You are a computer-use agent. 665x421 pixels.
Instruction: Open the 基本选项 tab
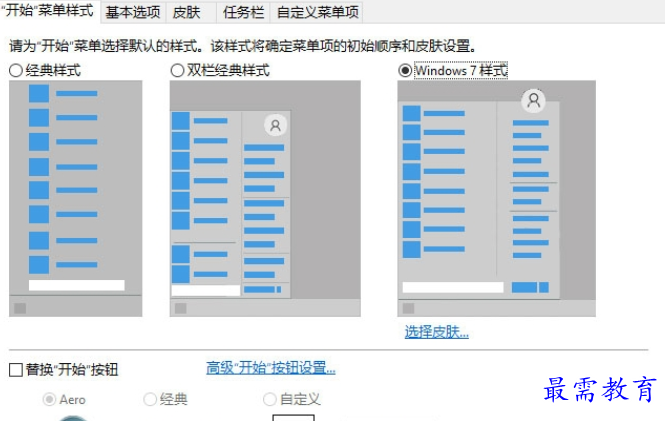[x=133, y=12]
